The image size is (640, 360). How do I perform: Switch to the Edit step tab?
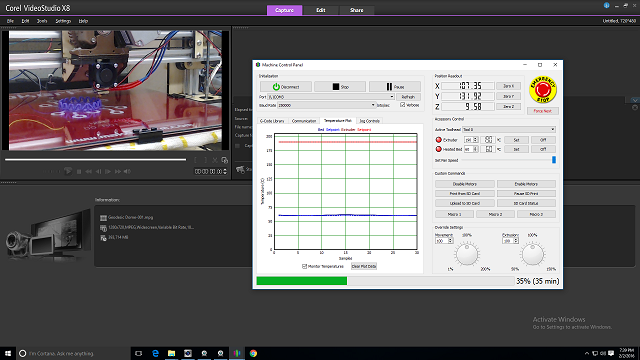(320, 10)
